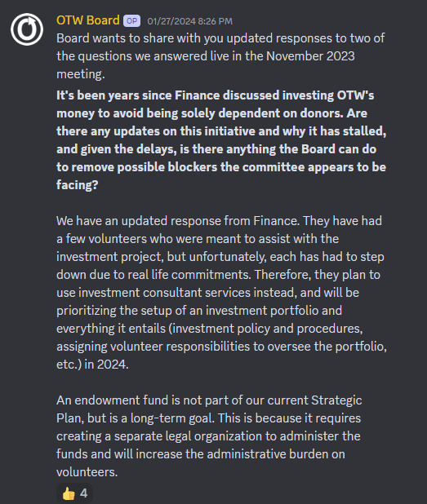The image size is (427, 504).
Task: Click the paragraph starting 'We have an updated response'
Action: coord(221,293)
